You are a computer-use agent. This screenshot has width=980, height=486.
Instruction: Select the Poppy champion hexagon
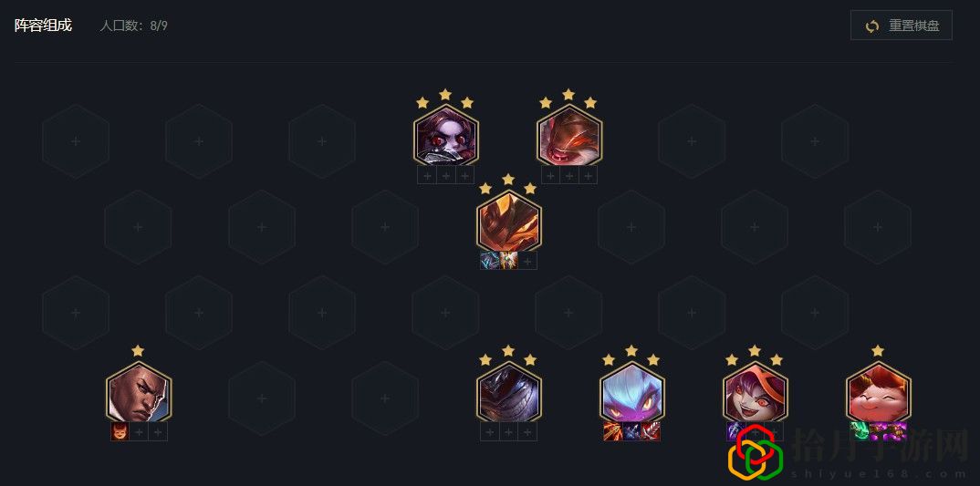(445, 137)
